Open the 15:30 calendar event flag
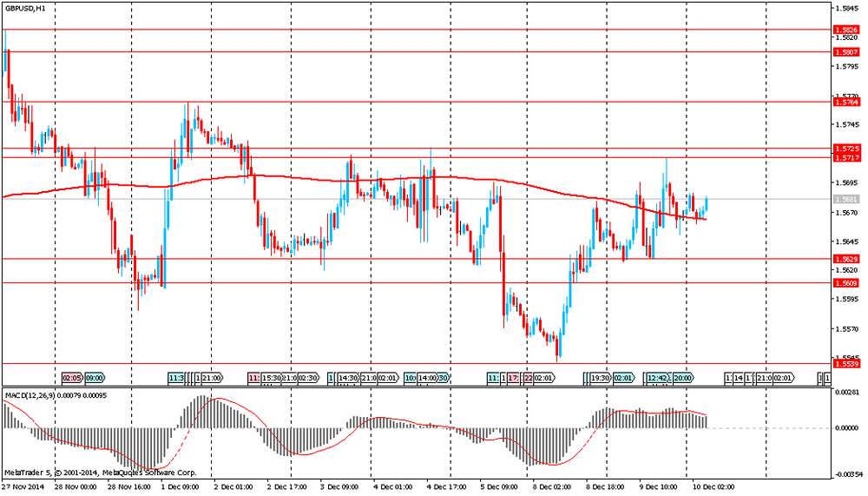The image size is (868, 496). pyautogui.click(x=271, y=379)
